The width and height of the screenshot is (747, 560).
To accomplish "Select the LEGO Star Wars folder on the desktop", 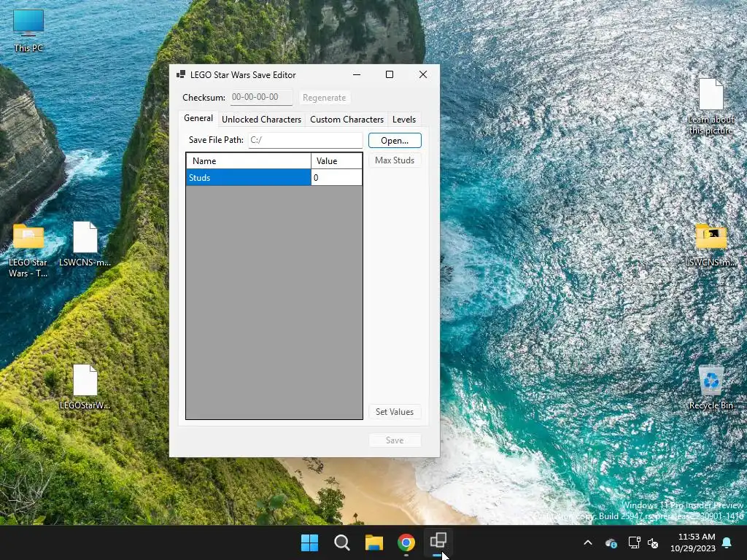I will (28, 250).
